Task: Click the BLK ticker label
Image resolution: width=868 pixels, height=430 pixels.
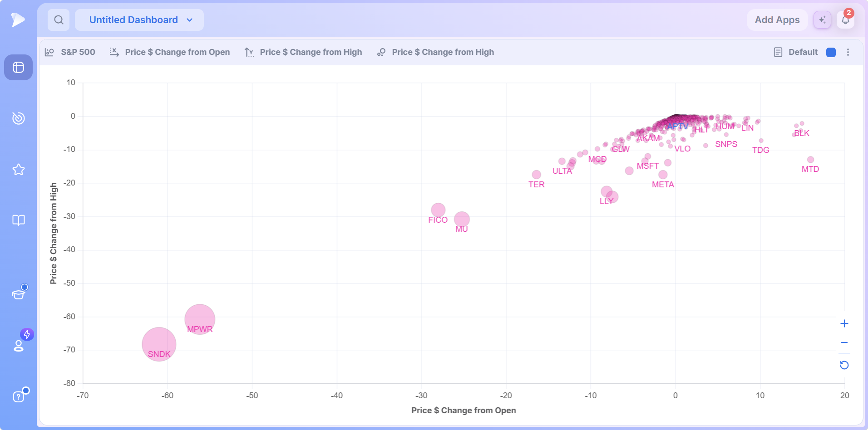Action: click(802, 133)
